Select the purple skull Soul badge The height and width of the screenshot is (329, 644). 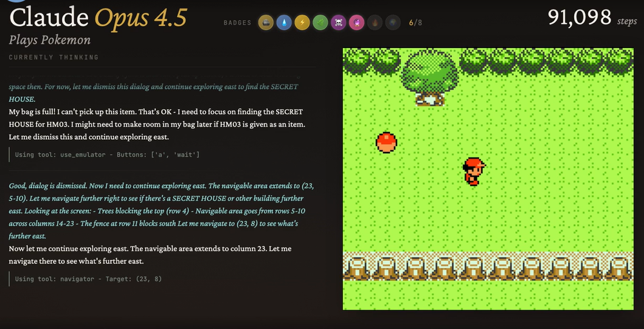[339, 23]
